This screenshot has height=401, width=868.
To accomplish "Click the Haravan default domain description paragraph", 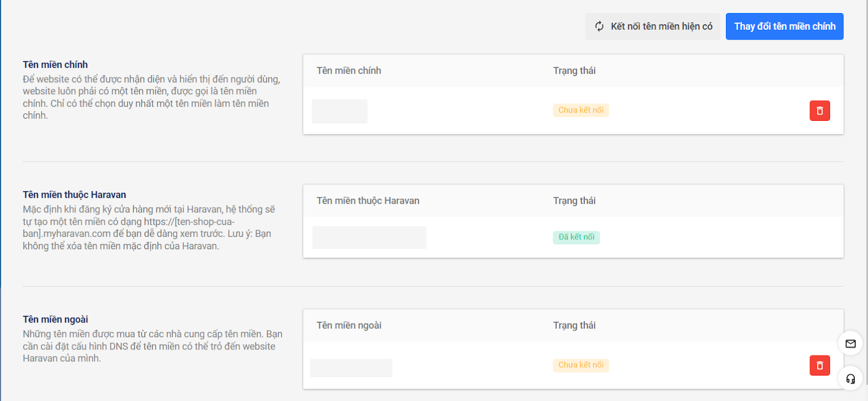I will coord(149,228).
